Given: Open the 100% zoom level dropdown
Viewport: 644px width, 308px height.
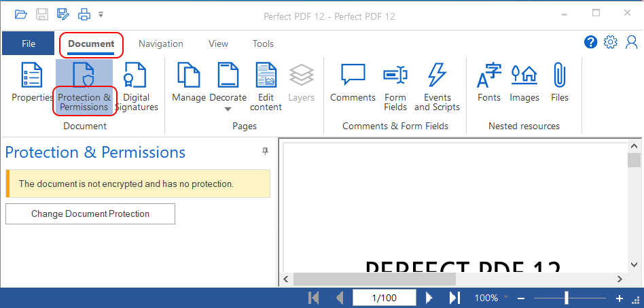Looking at the screenshot, I should click(x=506, y=297).
